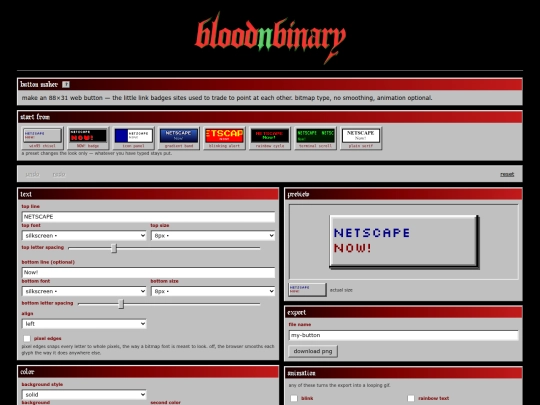Screen dimensions: 540x405
Task: Choose the plain serif preset
Action: coord(361,138)
